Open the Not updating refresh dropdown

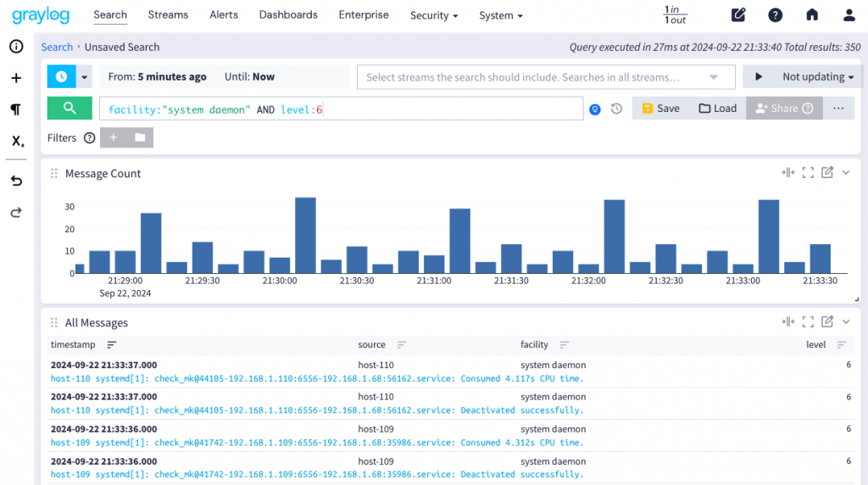(818, 76)
